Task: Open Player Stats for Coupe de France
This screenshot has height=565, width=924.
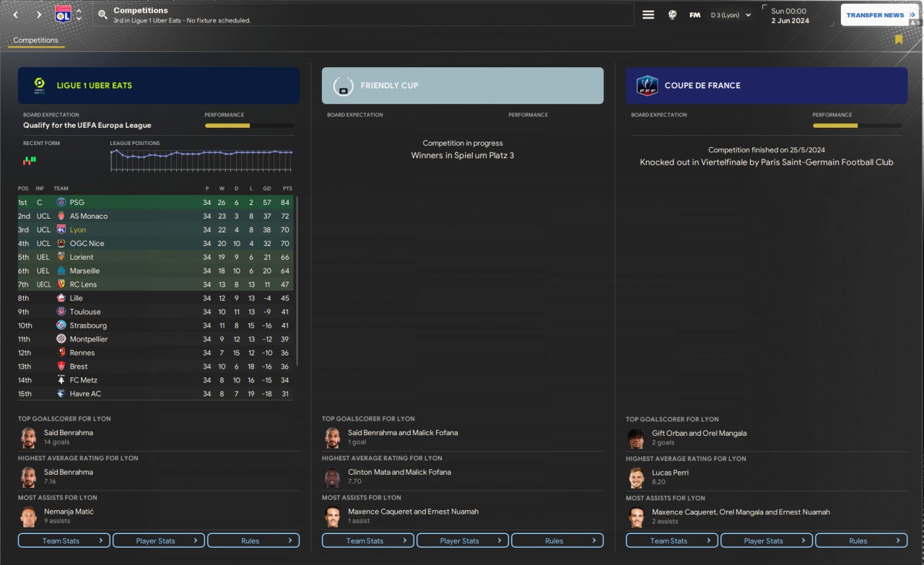Action: point(767,540)
